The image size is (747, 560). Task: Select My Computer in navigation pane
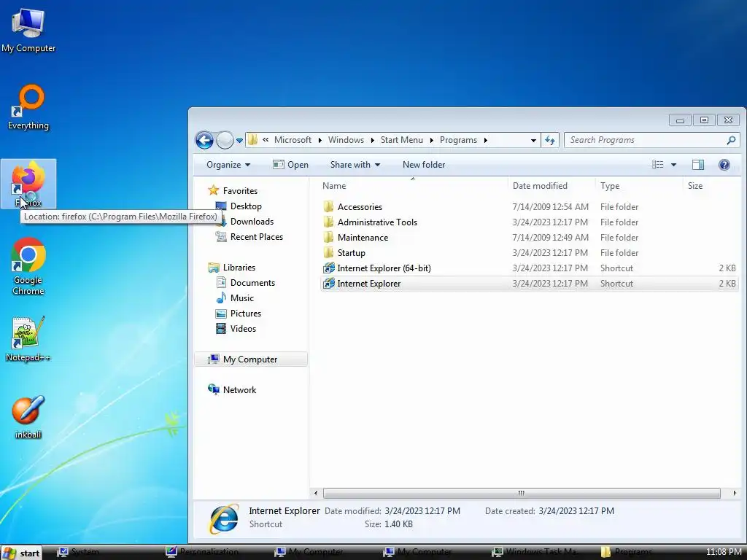(251, 359)
